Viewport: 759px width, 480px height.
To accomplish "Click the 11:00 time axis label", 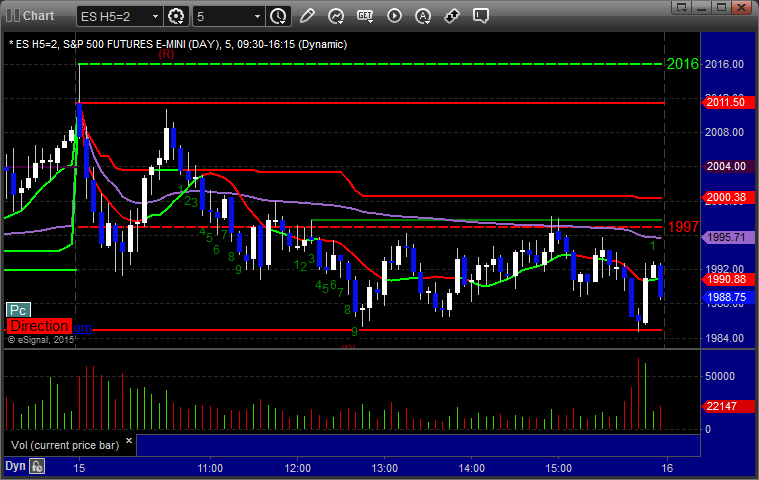I will pos(210,468).
